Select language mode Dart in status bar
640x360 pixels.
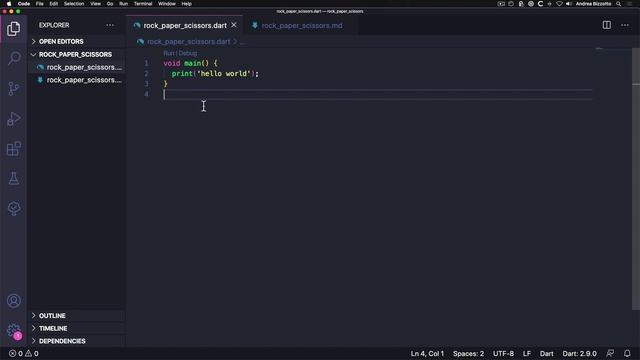click(547, 353)
